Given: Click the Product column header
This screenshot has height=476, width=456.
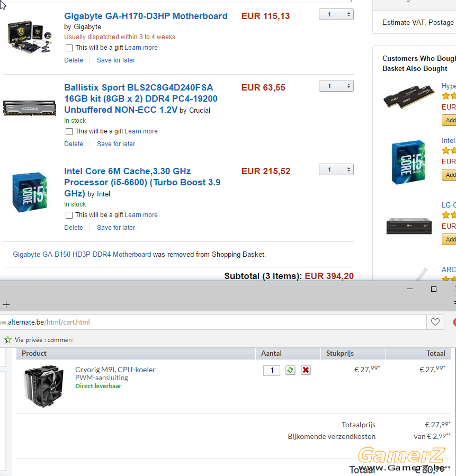Looking at the screenshot, I should (34, 353).
